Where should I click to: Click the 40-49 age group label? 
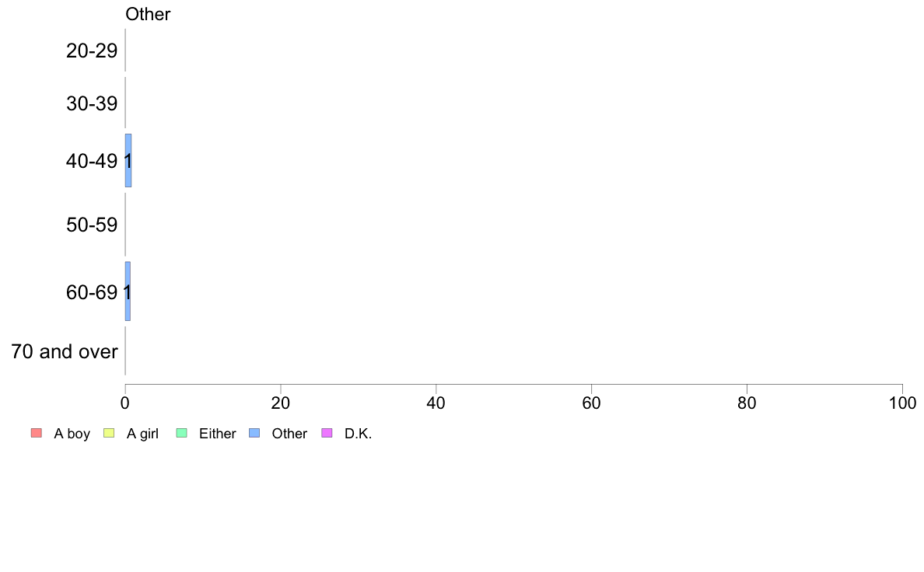[x=92, y=161]
